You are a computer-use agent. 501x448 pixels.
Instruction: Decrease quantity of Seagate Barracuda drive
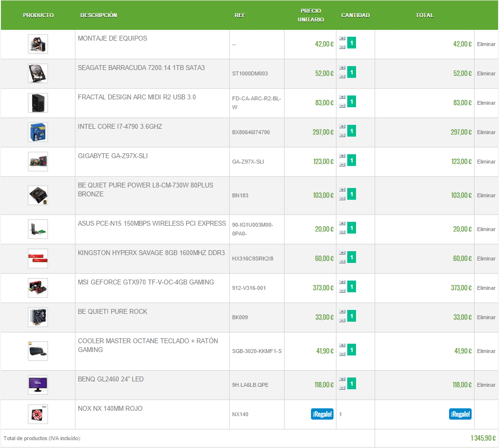coord(342,76)
